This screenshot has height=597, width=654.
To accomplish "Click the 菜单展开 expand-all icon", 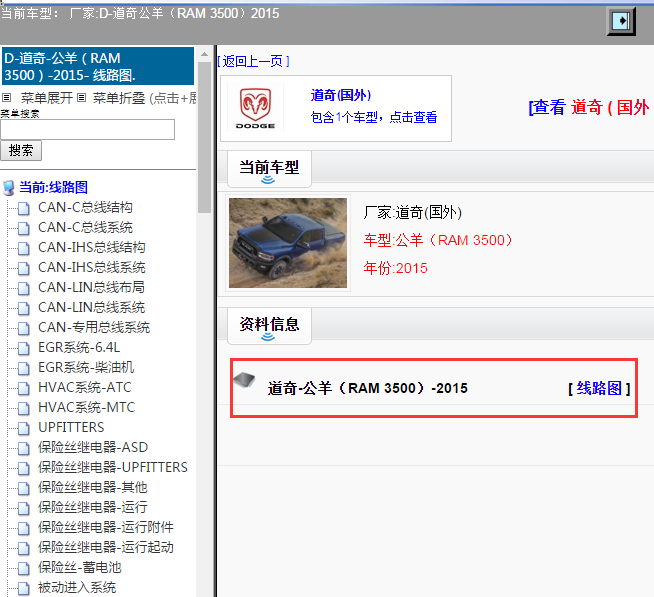I will [7, 98].
